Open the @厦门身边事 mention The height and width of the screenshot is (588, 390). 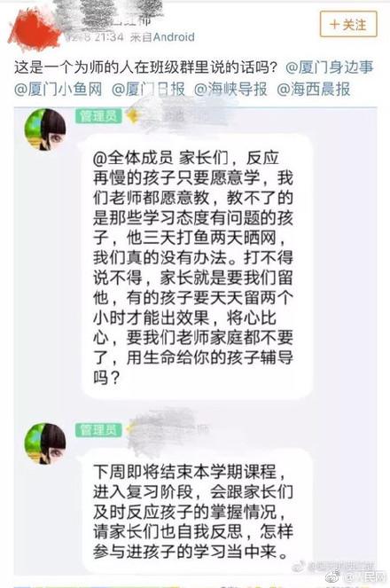pyautogui.click(x=330, y=67)
